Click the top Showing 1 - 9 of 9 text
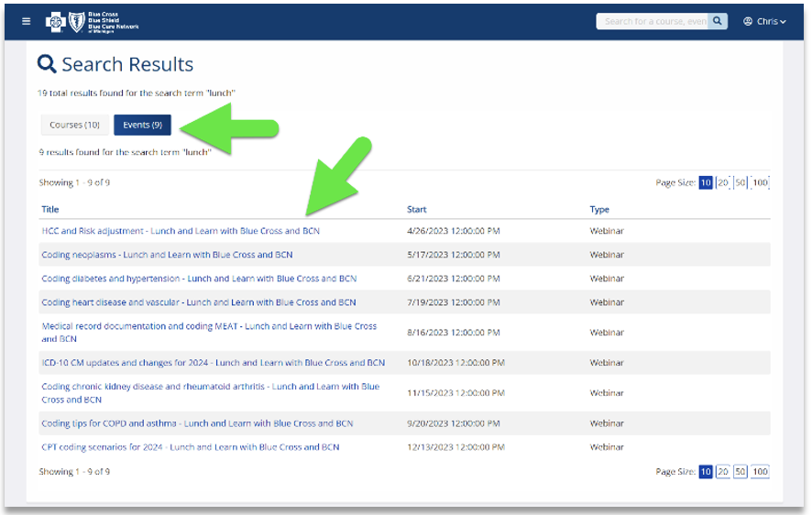Viewport: 812px width, 515px height. click(74, 182)
